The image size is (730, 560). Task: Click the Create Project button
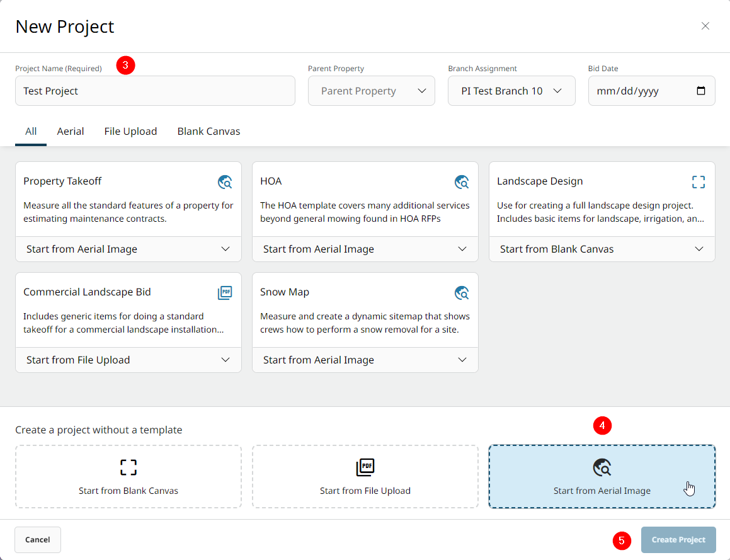pos(678,539)
